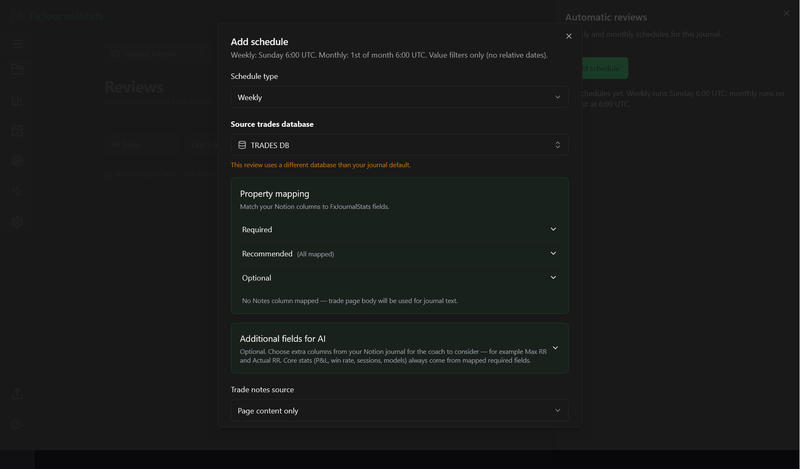800x469 pixels.
Task: Close the Add schedule dialog
Action: point(568,36)
